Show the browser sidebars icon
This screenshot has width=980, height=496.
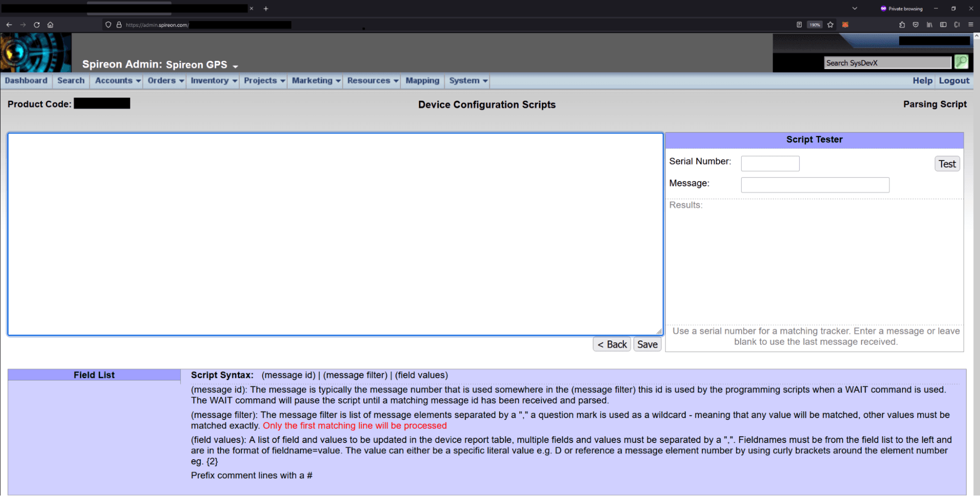943,25
